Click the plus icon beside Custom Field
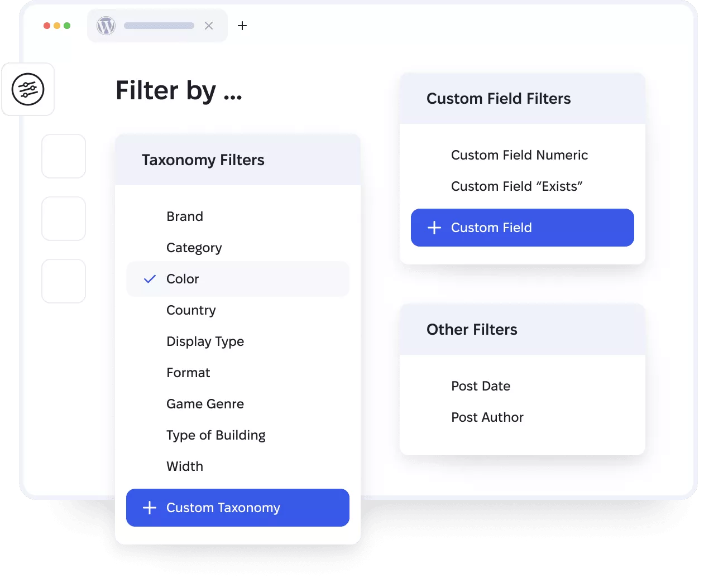This screenshot has width=704, height=588. [434, 228]
